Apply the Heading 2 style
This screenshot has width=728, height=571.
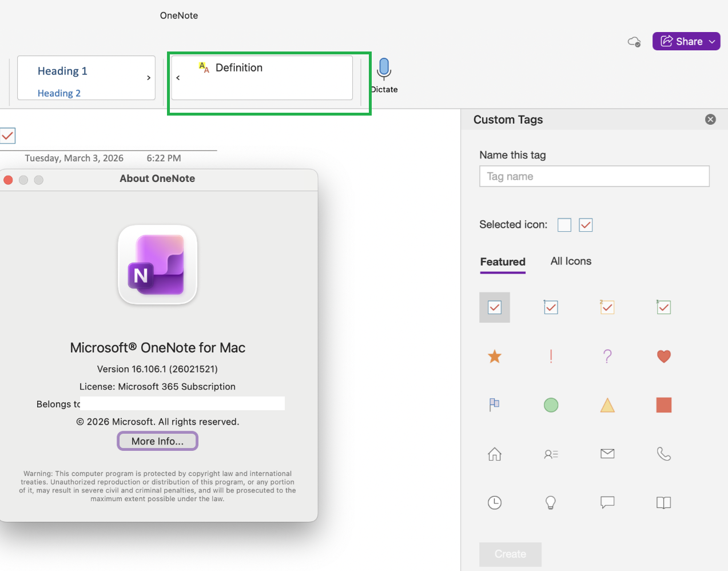[59, 93]
